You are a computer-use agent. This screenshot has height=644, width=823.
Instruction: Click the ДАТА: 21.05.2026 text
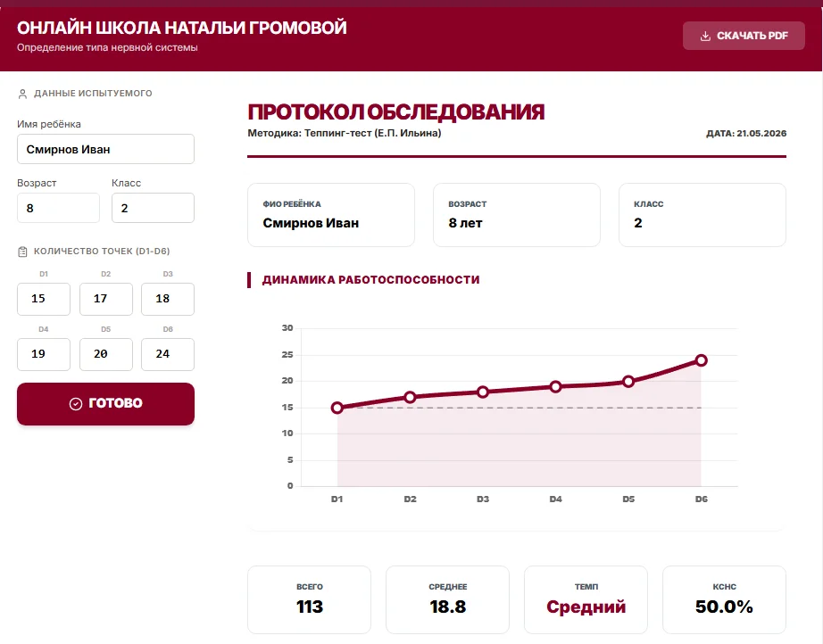[x=746, y=134]
